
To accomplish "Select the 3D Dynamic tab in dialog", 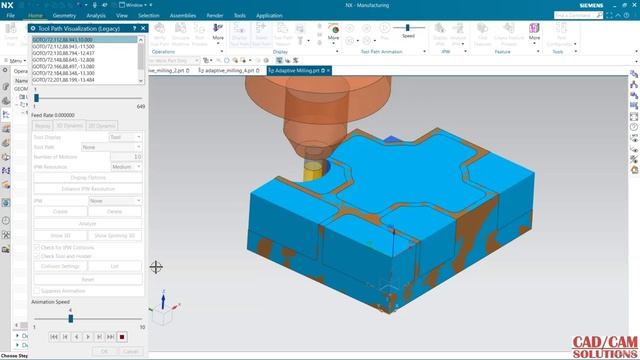I will tap(69, 126).
